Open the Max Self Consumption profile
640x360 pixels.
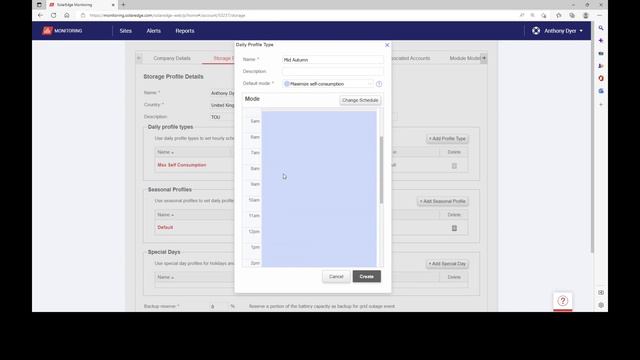pyautogui.click(x=182, y=165)
